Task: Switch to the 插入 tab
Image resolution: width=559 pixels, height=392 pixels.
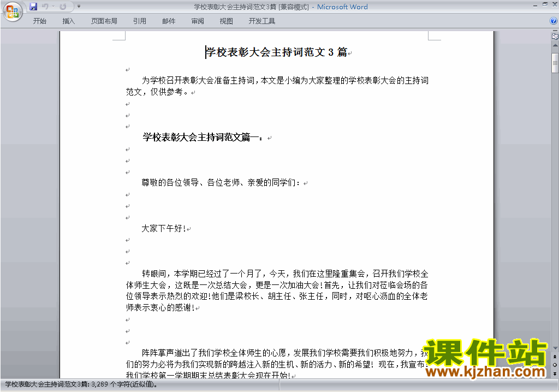Action: coord(68,21)
